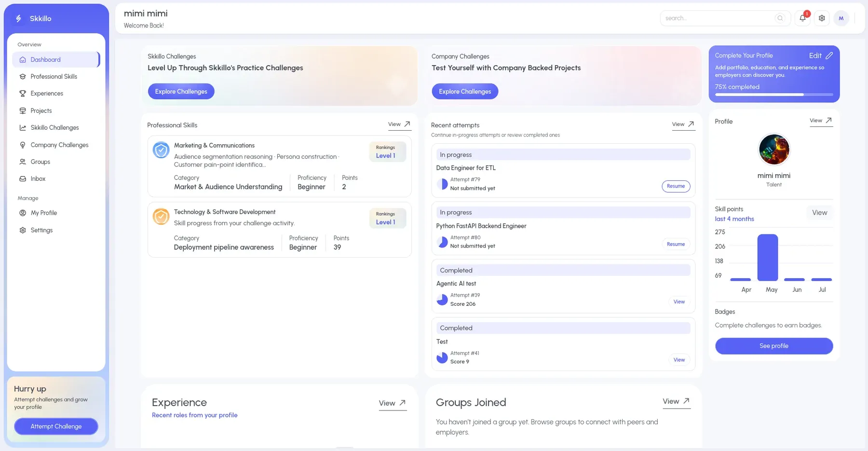This screenshot has height=451, width=868.
Task: Resume the Data Engineer for ETL attempt
Action: tap(676, 186)
